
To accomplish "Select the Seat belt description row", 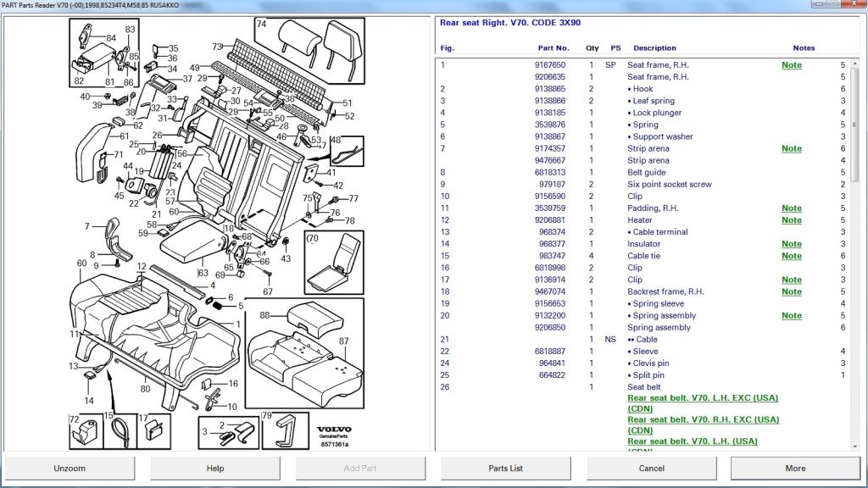I will click(x=643, y=387).
